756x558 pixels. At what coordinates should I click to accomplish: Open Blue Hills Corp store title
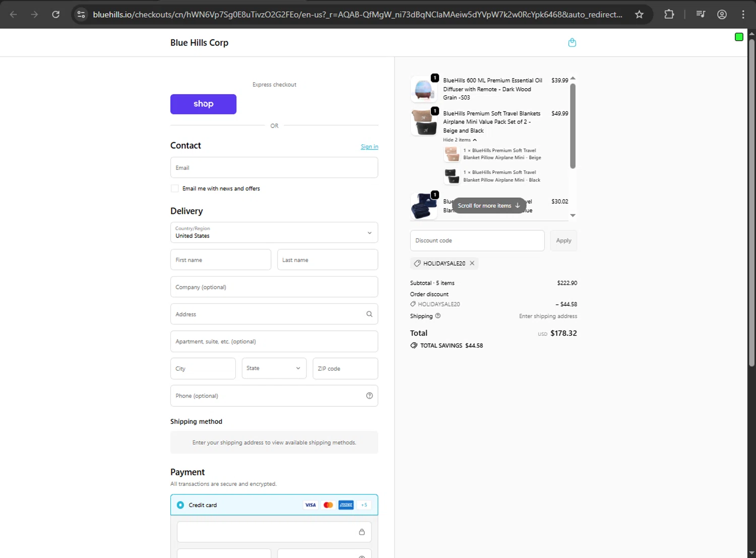[199, 43]
